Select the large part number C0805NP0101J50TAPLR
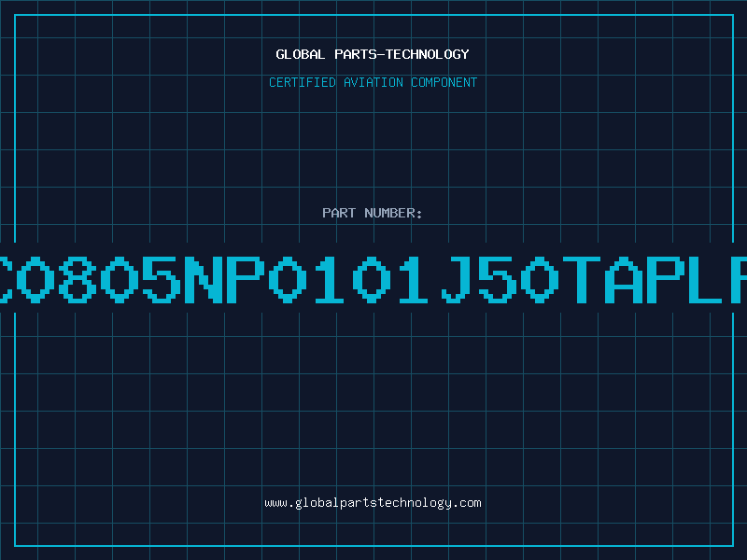The image size is (747, 560). click(373, 279)
